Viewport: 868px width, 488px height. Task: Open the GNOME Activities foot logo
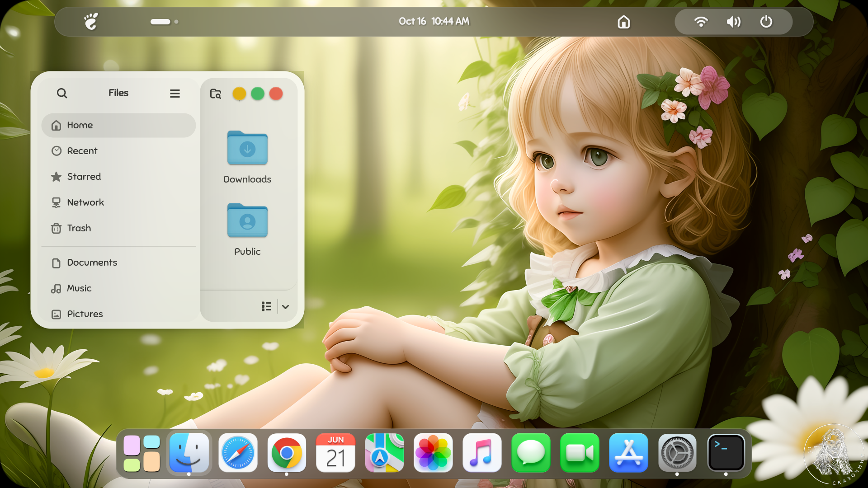coord(91,21)
